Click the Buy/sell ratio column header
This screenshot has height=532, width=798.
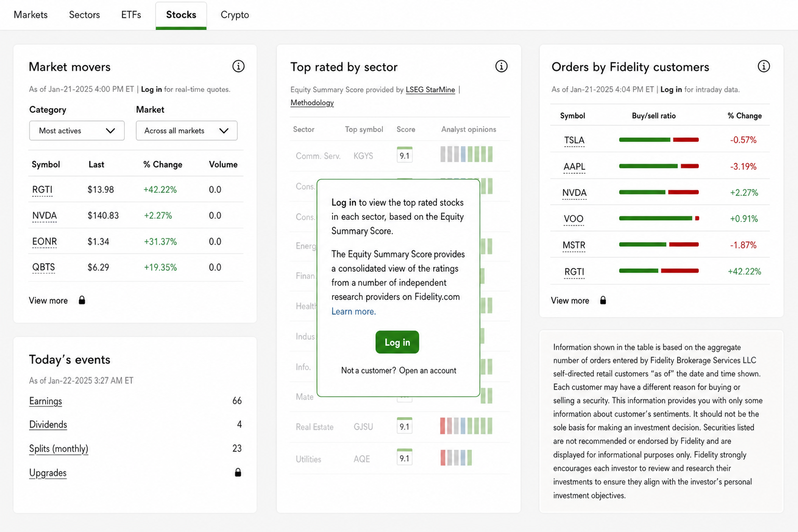point(654,116)
